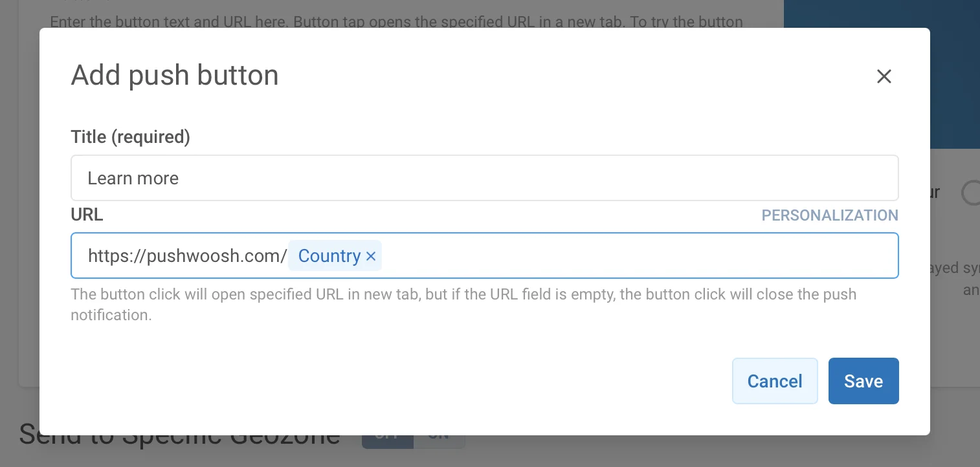Set the Geozone switch to OFF
The image size is (980, 467).
point(388,433)
